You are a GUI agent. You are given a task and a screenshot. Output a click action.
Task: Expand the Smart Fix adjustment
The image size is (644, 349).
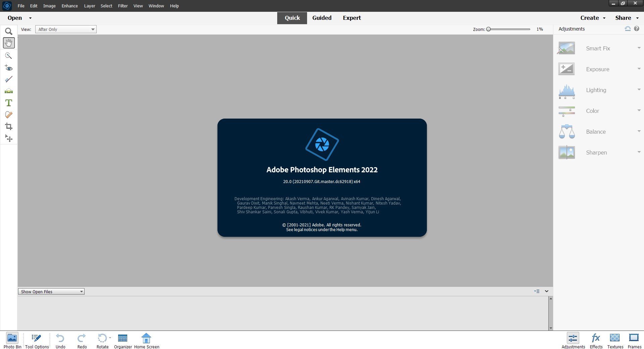(x=639, y=48)
